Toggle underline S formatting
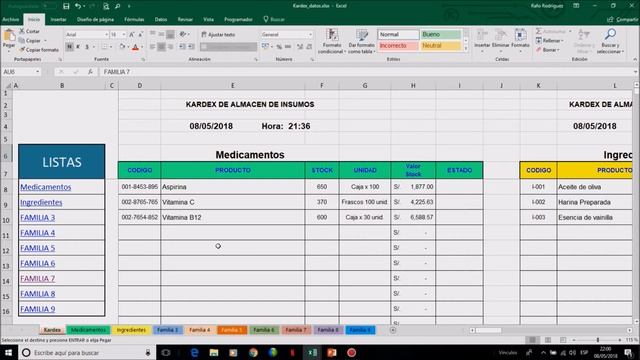 coord(87,47)
